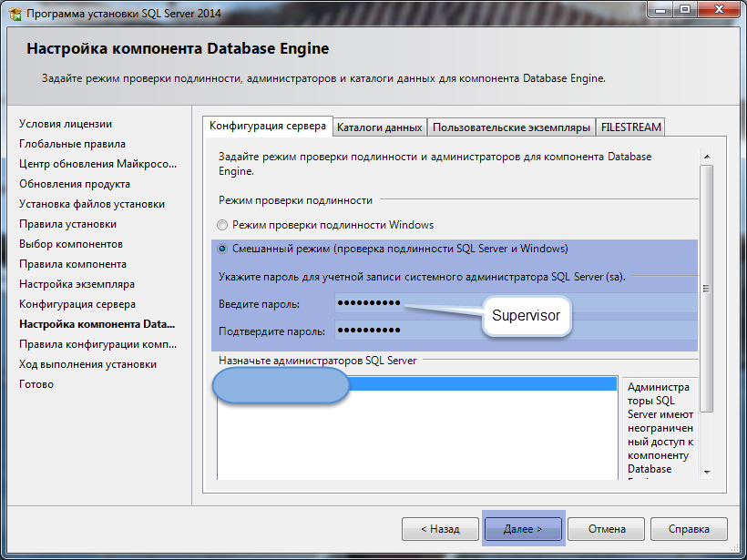This screenshot has height=560, width=747.
Task: Select Windows authentication mode radio button
Action: click(222, 225)
